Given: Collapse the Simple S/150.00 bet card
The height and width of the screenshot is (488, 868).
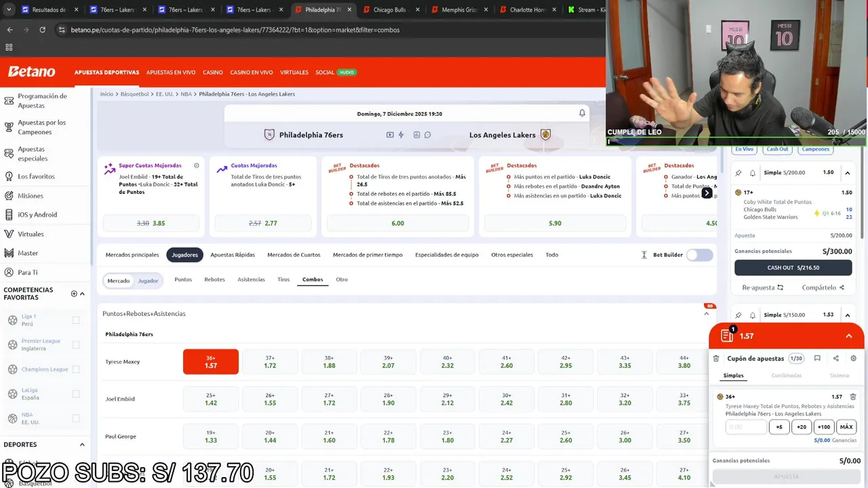Looking at the screenshot, I should pos(848,315).
